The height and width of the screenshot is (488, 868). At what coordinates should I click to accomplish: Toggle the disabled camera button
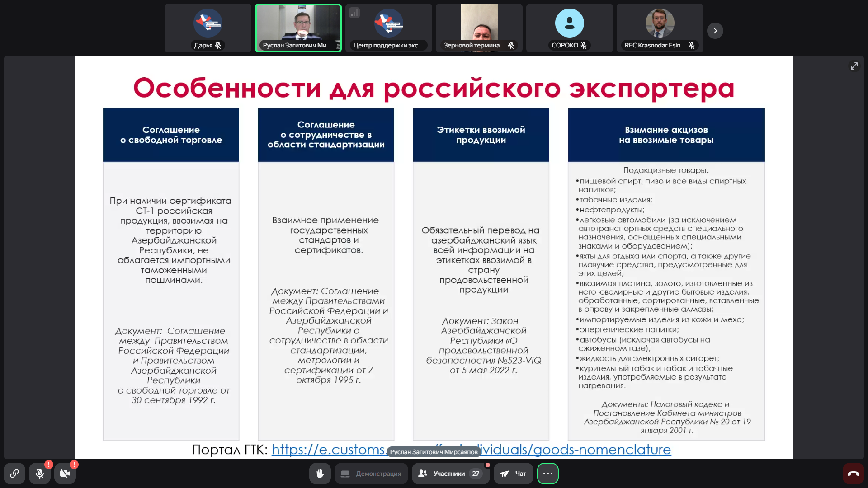[x=65, y=474]
